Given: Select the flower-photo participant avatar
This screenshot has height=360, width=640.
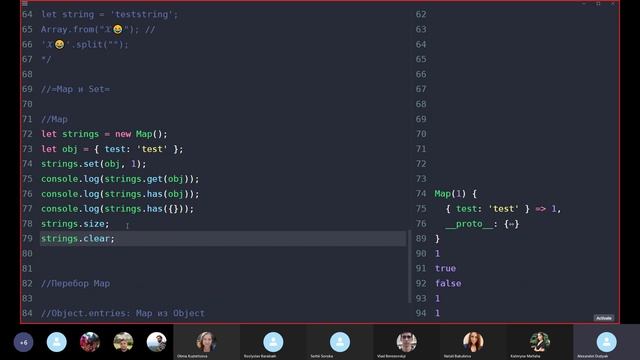Looking at the screenshot, I should click(90, 342).
